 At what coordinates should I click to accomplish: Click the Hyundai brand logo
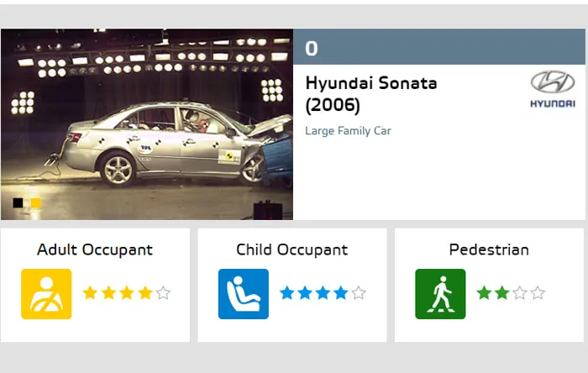(x=552, y=90)
